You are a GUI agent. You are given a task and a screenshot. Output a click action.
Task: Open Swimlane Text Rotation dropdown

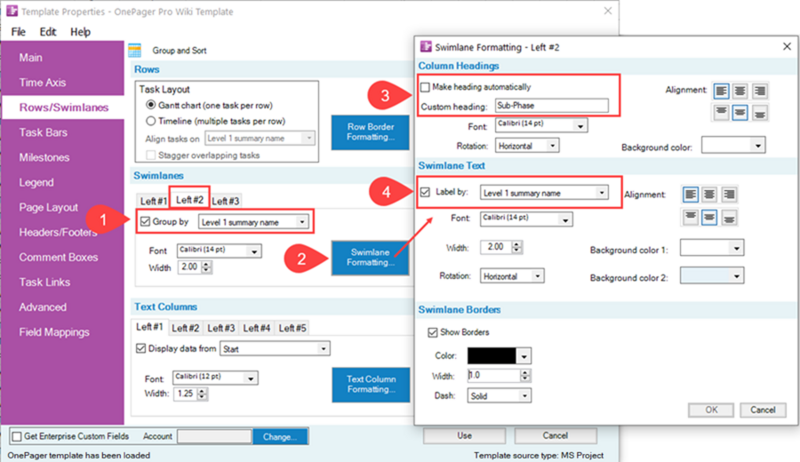512,276
